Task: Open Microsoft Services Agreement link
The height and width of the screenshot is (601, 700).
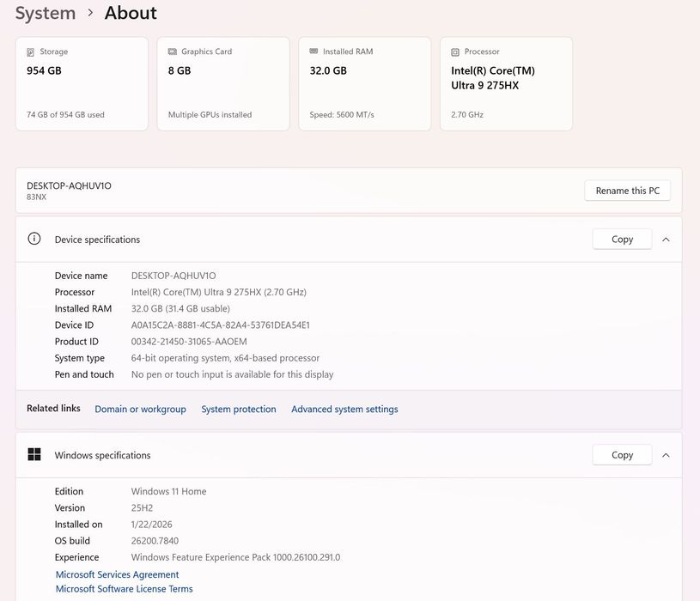Action: [117, 574]
